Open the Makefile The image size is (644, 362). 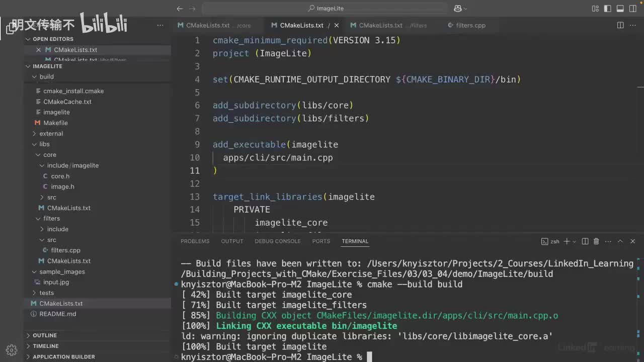[x=55, y=123]
